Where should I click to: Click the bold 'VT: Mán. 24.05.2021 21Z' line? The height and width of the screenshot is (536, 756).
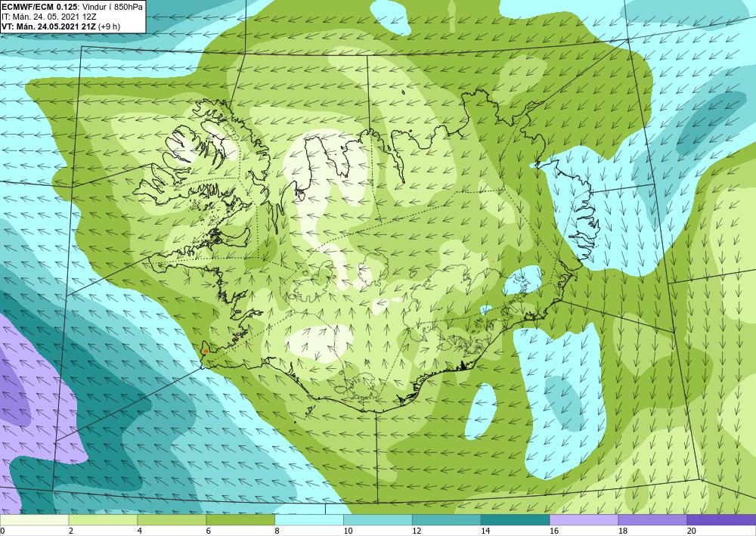[x=48, y=26]
